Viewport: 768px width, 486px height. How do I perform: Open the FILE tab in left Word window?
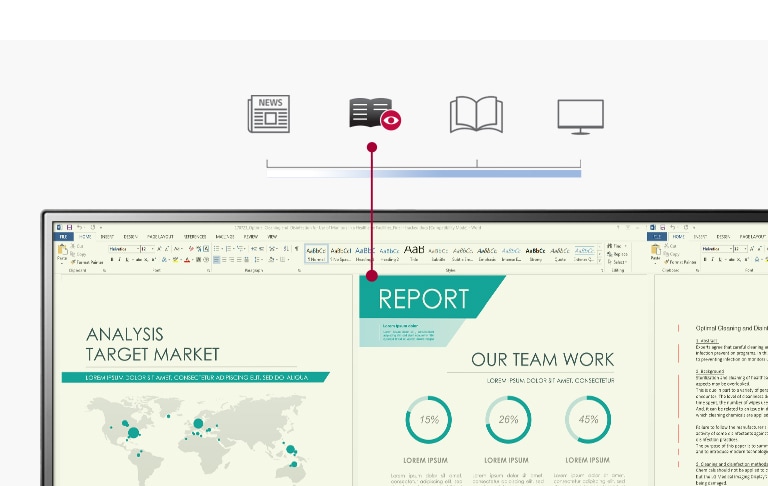[62, 237]
